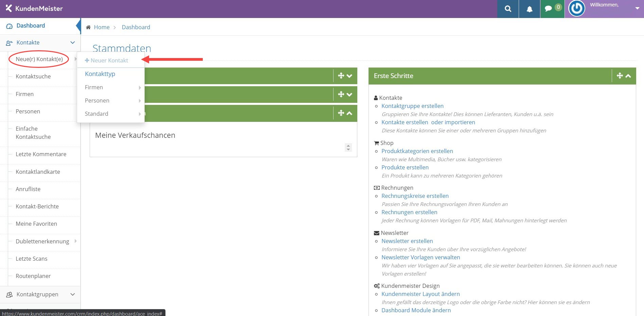Open Anrufliste in sidebar
Viewport: 644px width, 316px height.
tap(28, 189)
